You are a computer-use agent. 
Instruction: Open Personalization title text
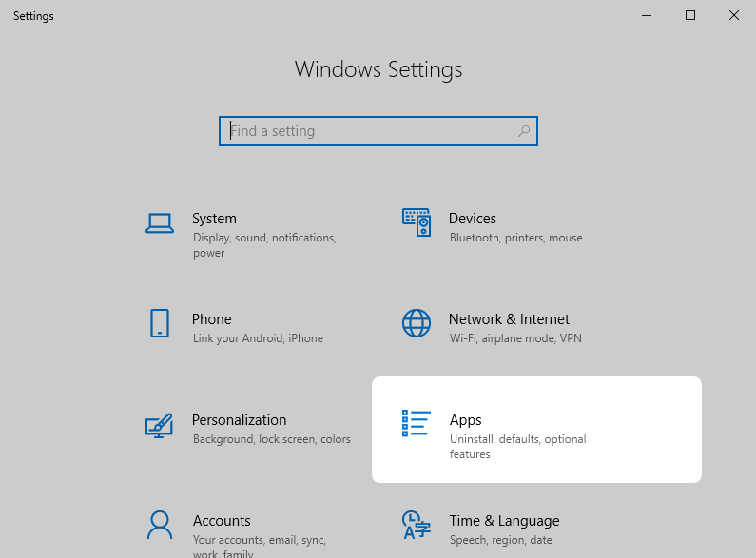coord(239,420)
